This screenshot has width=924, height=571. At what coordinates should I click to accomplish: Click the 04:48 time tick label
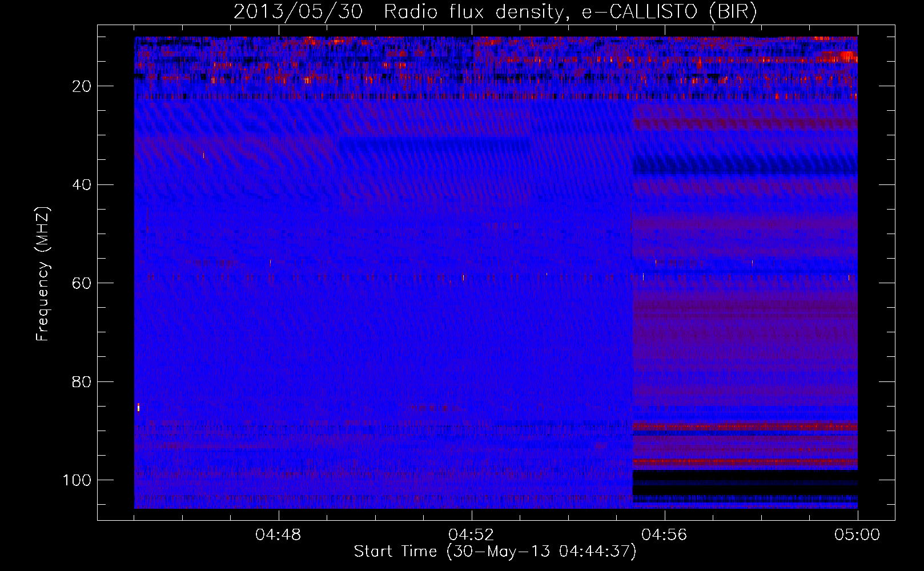point(278,534)
